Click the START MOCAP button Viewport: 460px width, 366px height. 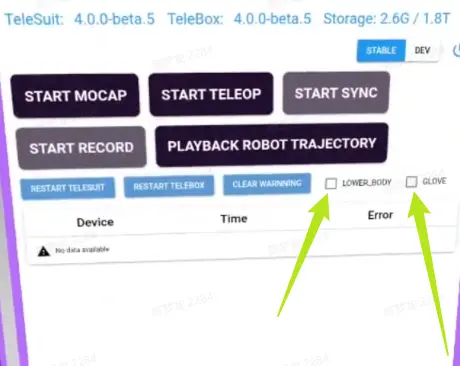click(75, 96)
